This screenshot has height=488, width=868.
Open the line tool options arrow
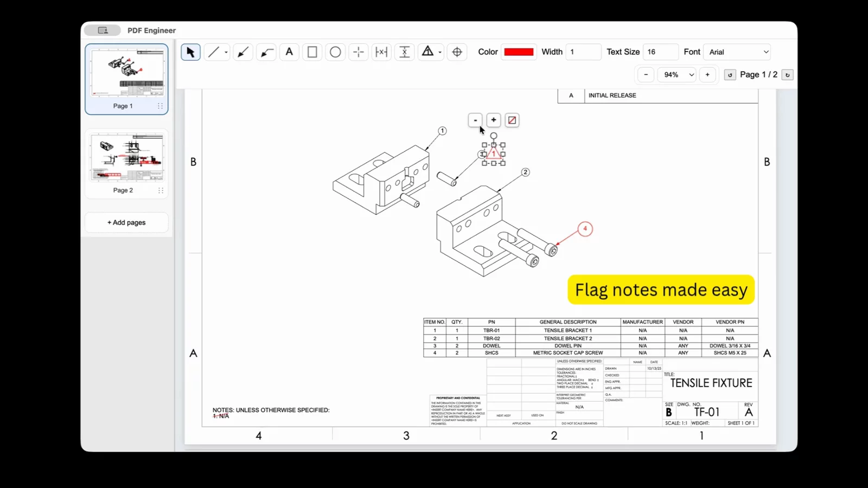(x=226, y=53)
